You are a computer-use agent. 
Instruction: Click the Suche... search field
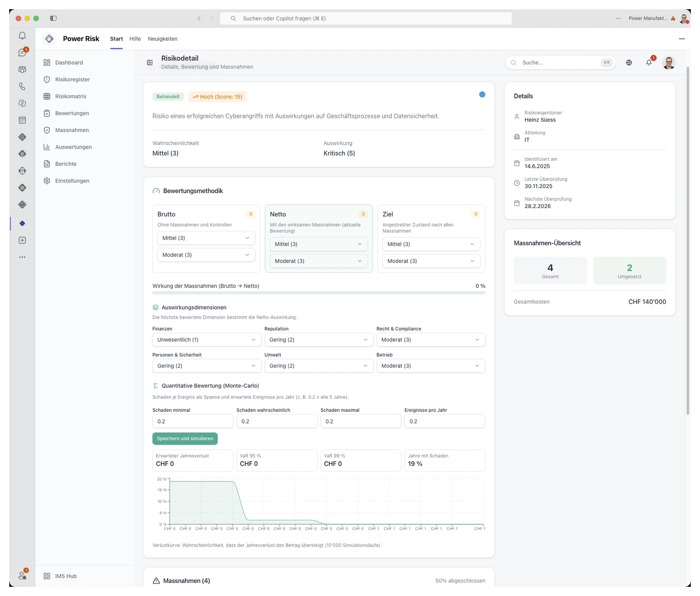(560, 63)
